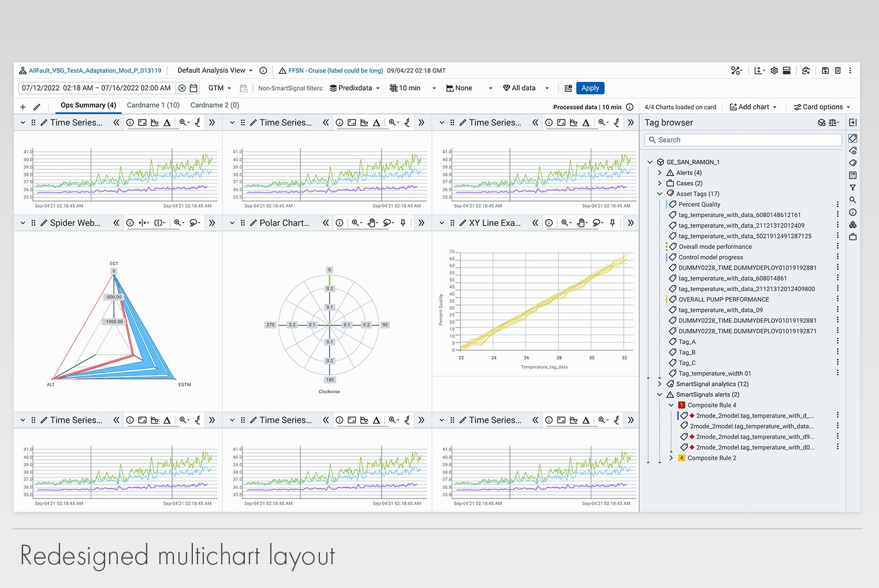Expand the Composite Rule 2 node
Screen dimensions: 879x588
point(671,458)
